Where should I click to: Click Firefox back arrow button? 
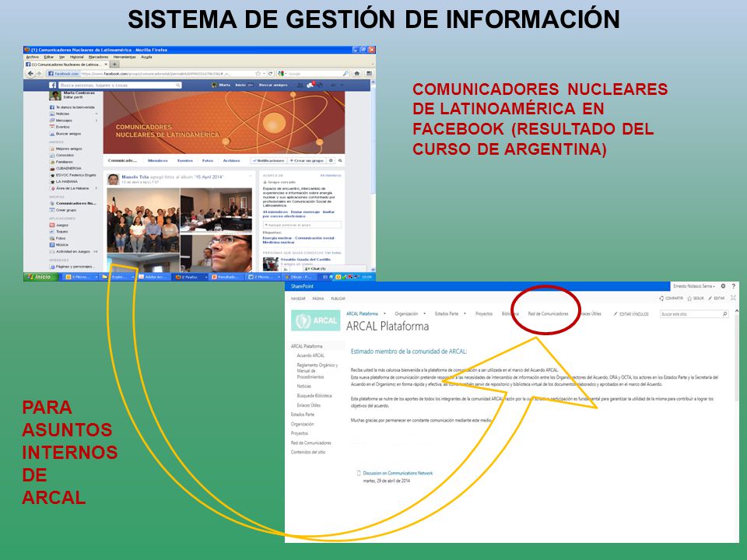click(30, 73)
